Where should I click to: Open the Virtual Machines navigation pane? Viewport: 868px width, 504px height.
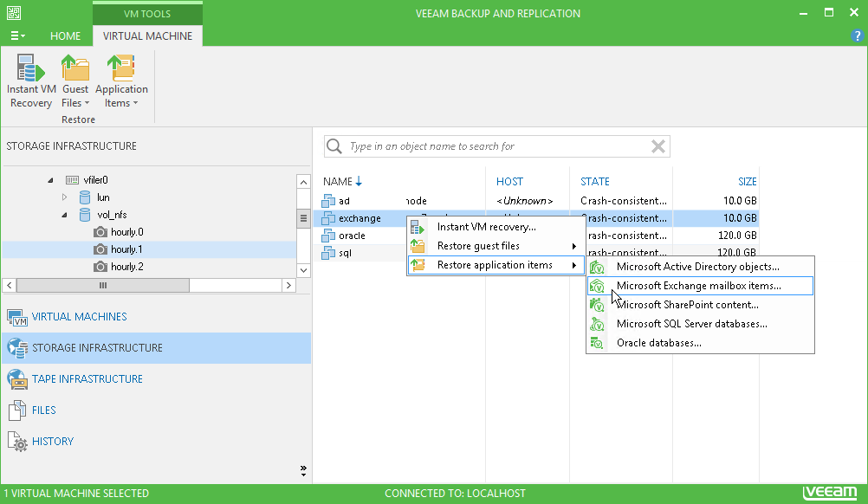(x=79, y=317)
